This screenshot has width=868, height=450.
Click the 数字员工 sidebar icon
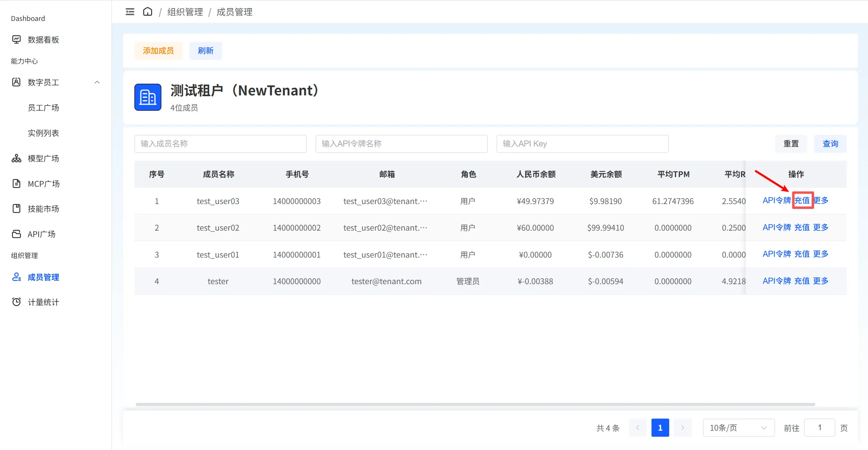pyautogui.click(x=16, y=82)
